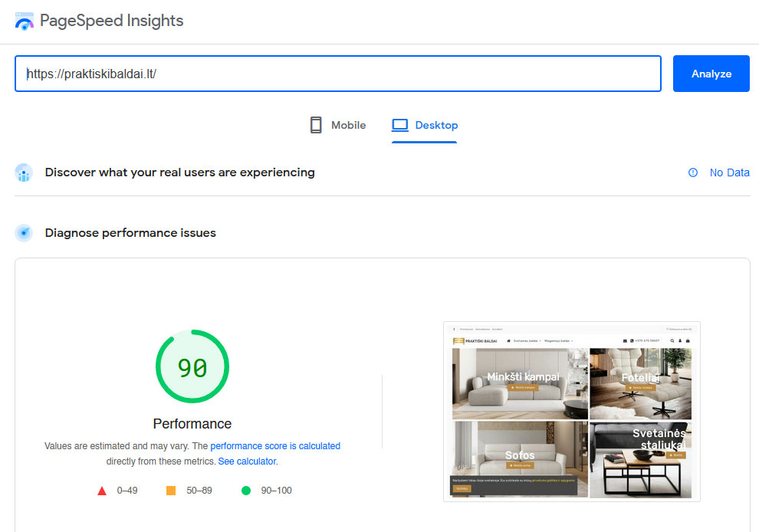759x532 pixels.
Task: Start analysis with the Analyze button
Action: (711, 74)
